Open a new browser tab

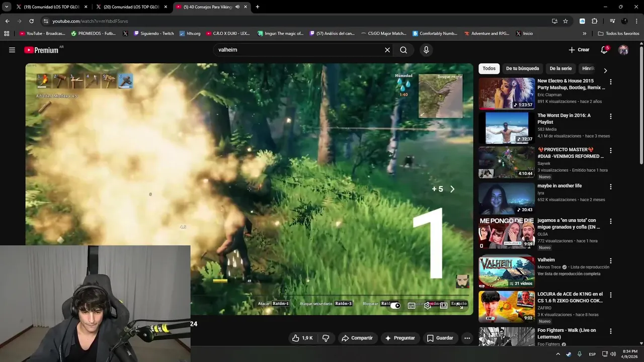[258, 7]
